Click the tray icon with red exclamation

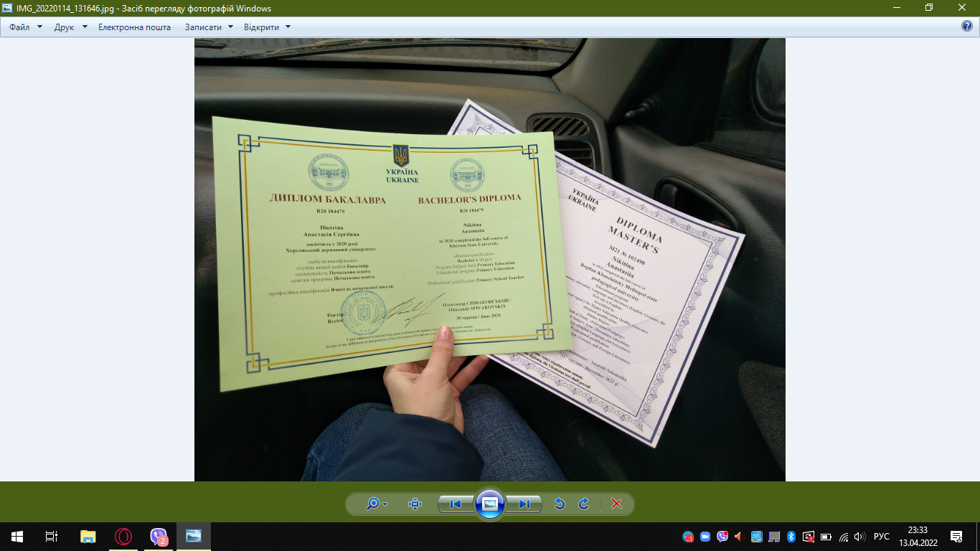click(x=809, y=537)
